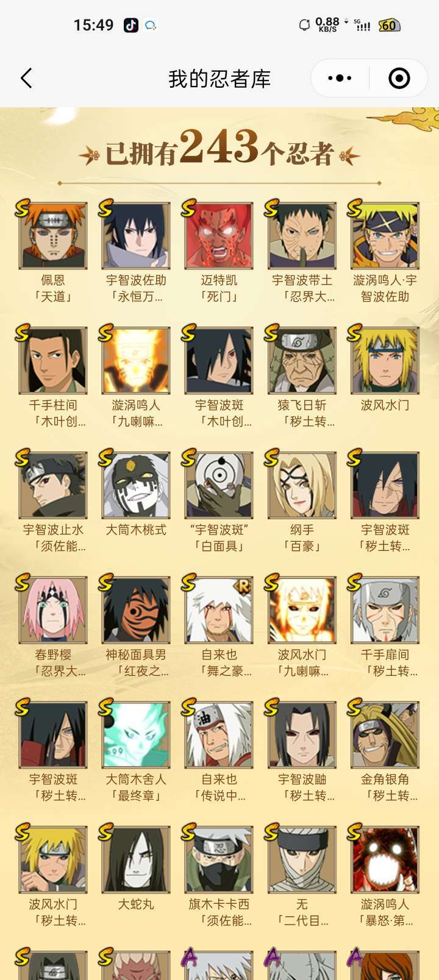Screen dimensions: 439x980
Task: Open the 纲手「百豪」ninja portrait
Action: coord(302,486)
